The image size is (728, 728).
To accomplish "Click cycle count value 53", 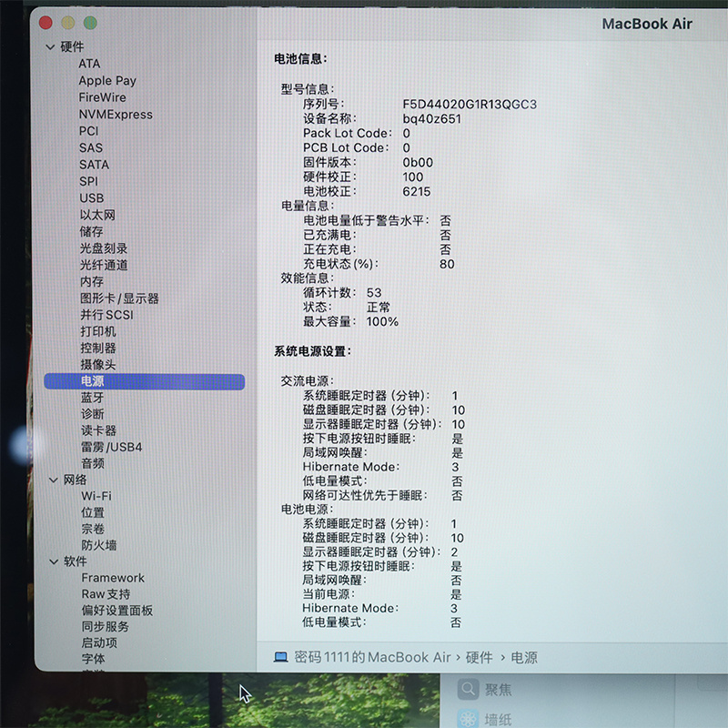I will (374, 293).
